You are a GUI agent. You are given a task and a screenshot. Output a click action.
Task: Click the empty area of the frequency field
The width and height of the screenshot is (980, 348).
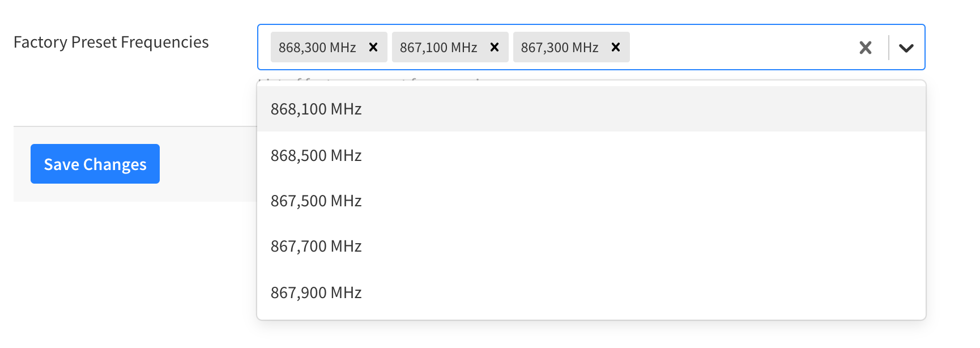point(736,48)
